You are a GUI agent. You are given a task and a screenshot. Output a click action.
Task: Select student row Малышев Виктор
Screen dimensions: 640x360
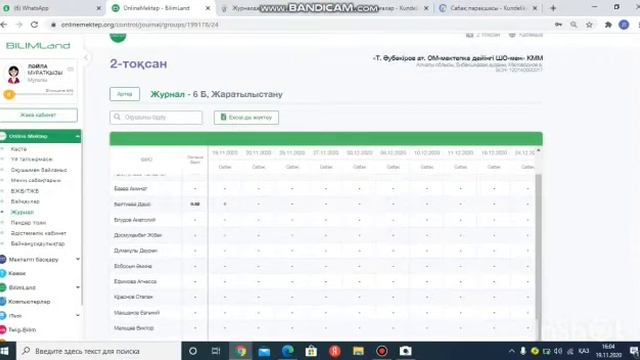(x=134, y=328)
